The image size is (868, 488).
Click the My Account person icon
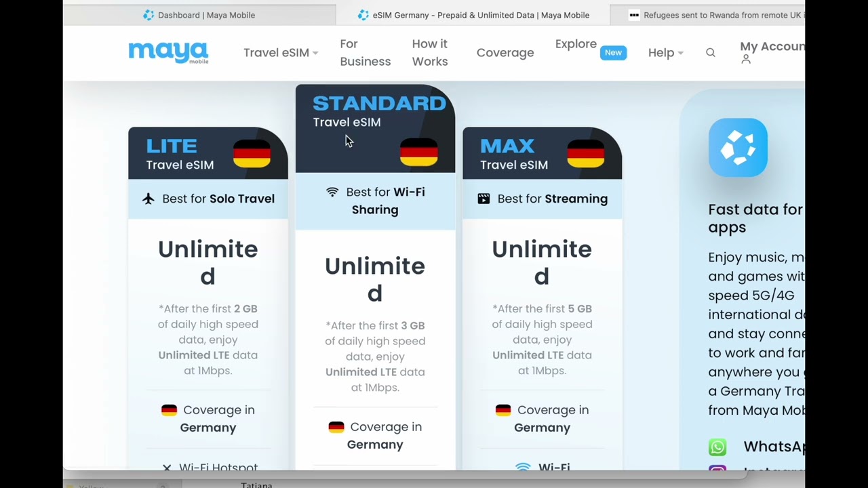746,60
